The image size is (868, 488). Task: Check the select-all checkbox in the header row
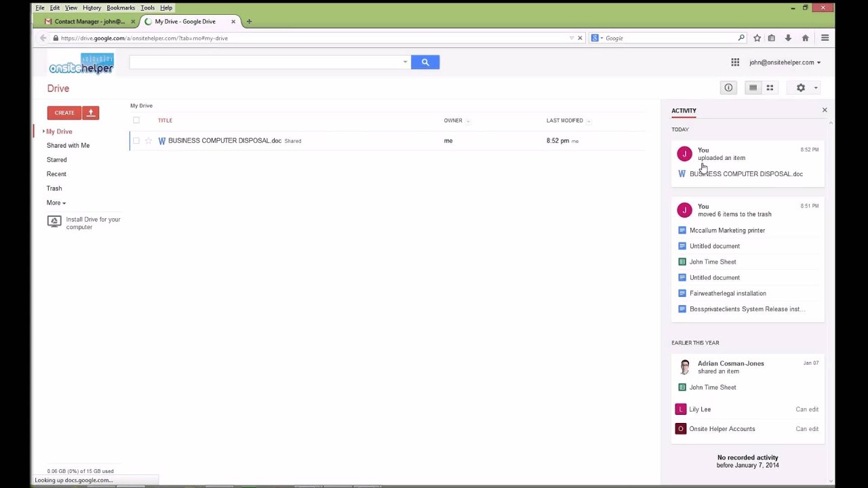point(136,120)
